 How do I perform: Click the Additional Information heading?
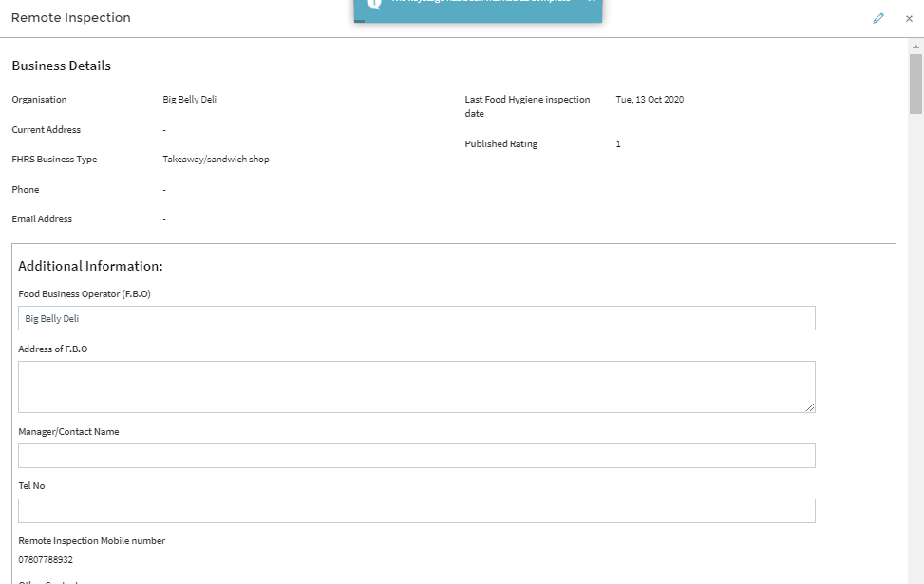click(x=90, y=266)
